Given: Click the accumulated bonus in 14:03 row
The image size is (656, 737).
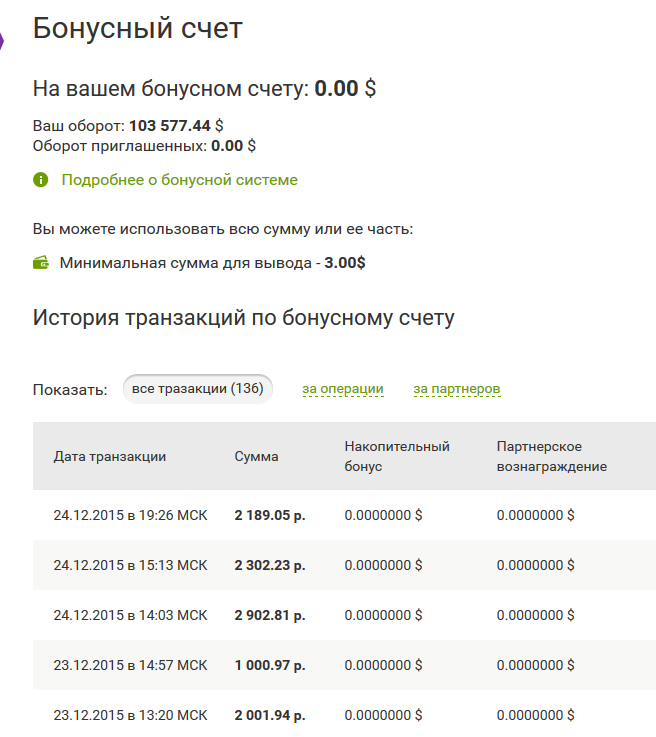Looking at the screenshot, I should click(383, 615).
